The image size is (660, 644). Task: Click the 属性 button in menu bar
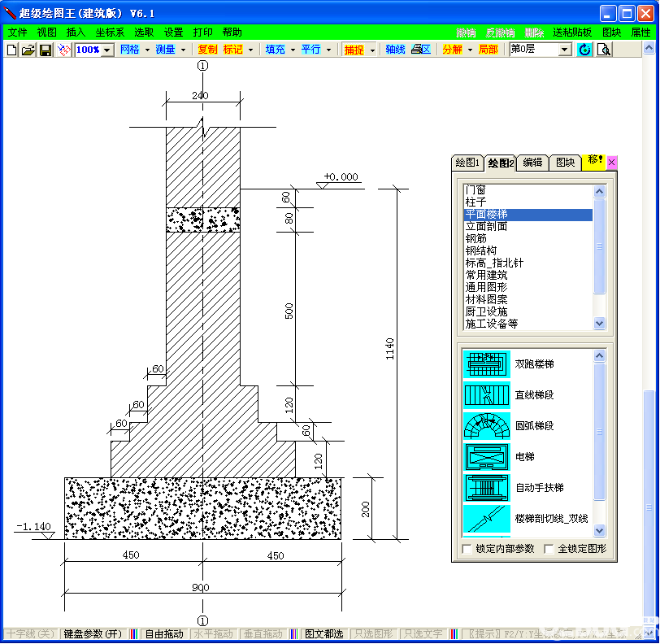[640, 33]
